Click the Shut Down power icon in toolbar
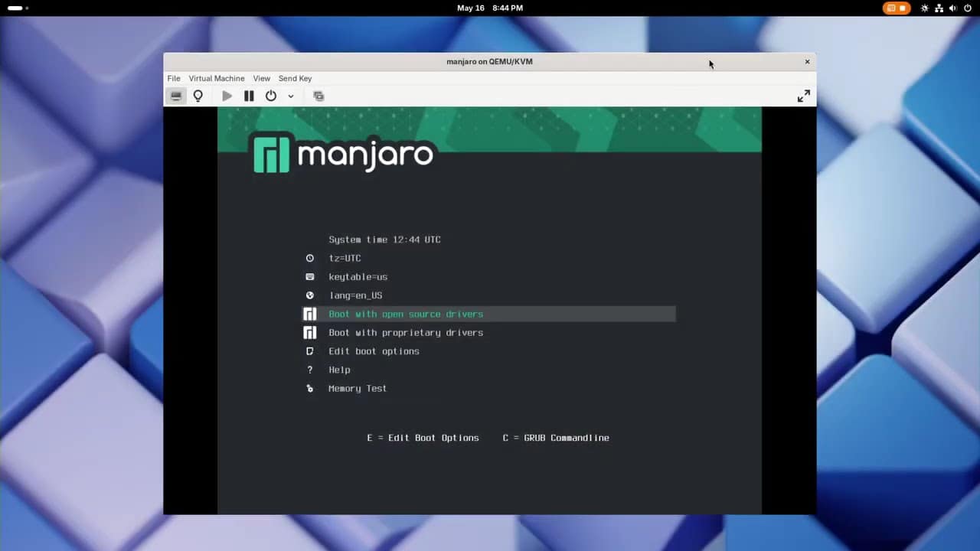Screen dimensions: 980x551 coord(271,96)
